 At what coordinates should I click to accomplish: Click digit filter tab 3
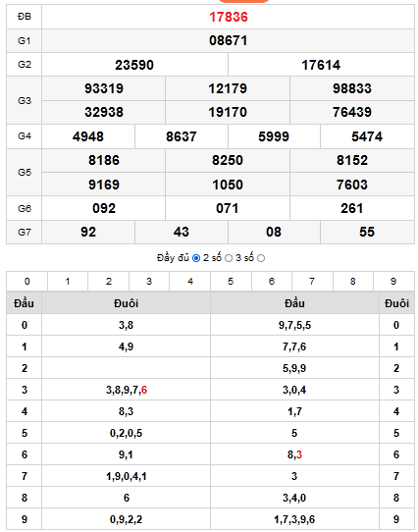[x=149, y=282]
